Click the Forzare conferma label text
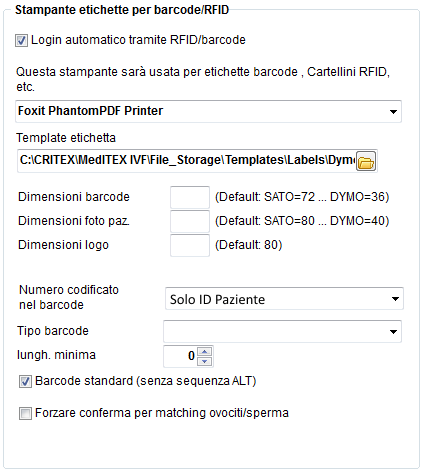 162,413
